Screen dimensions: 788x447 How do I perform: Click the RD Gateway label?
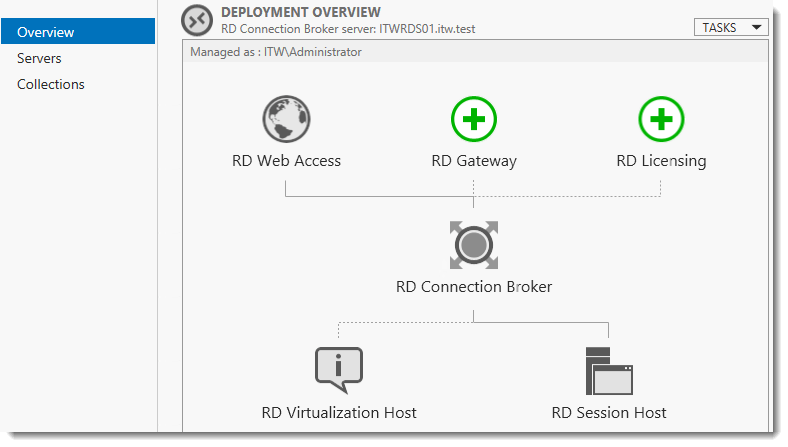(x=474, y=161)
